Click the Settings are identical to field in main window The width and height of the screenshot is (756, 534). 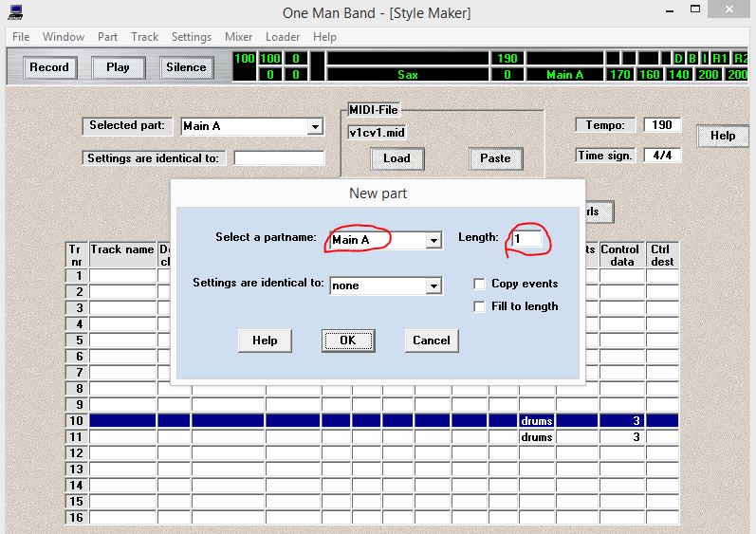(279, 158)
